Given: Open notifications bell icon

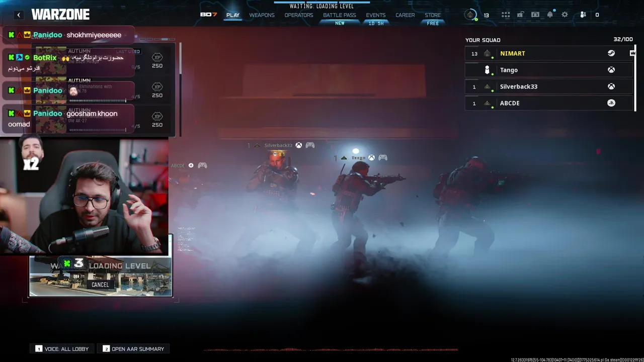Looking at the screenshot, I should coord(550,15).
